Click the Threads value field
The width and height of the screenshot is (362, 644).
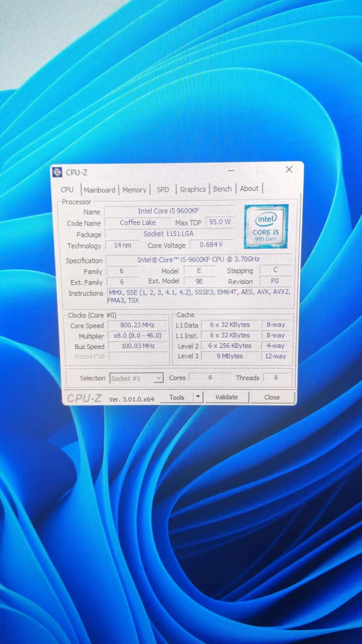(x=276, y=377)
